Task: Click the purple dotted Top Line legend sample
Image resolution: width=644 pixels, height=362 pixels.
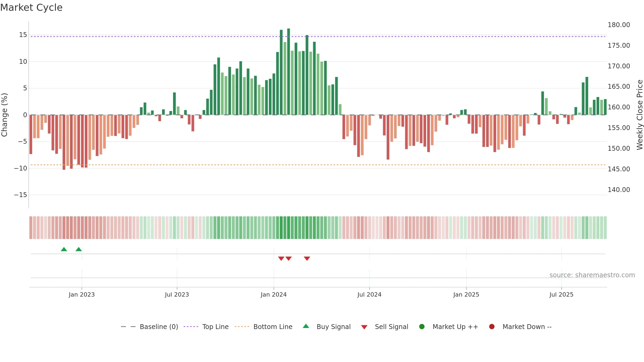Action: [191, 327]
